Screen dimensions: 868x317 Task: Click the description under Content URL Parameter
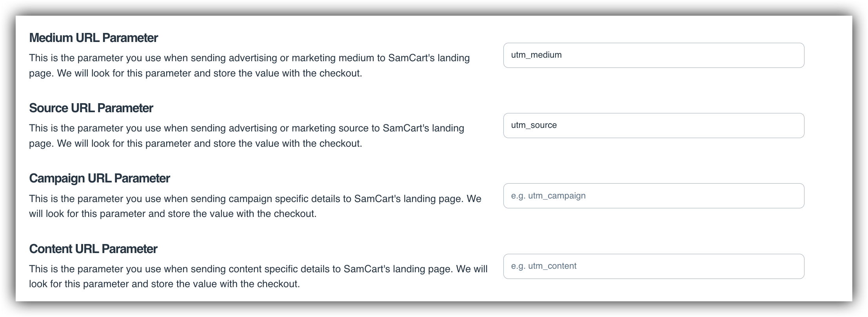[258, 276]
